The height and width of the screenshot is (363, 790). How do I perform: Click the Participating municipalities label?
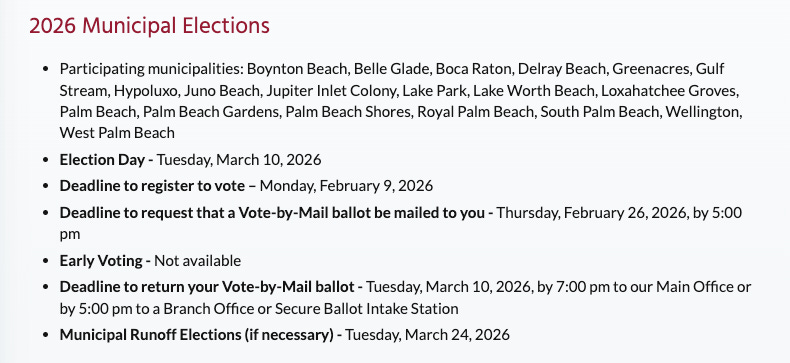pos(152,69)
